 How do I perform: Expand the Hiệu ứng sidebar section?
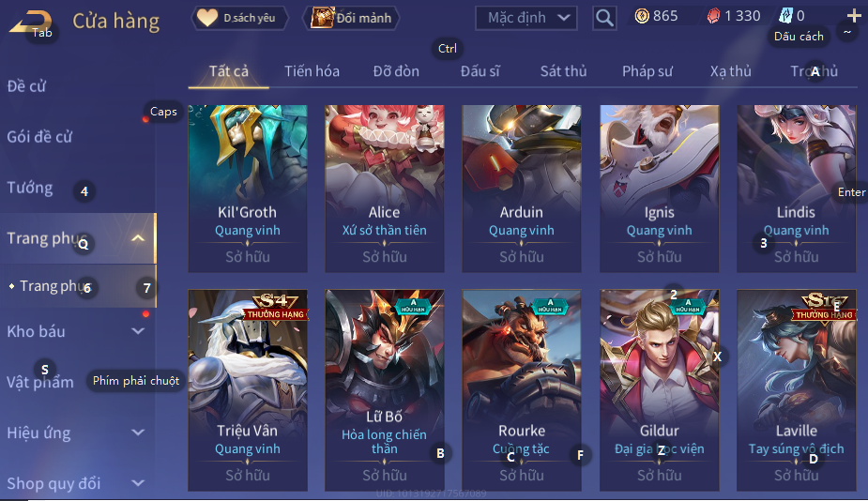coord(138,433)
